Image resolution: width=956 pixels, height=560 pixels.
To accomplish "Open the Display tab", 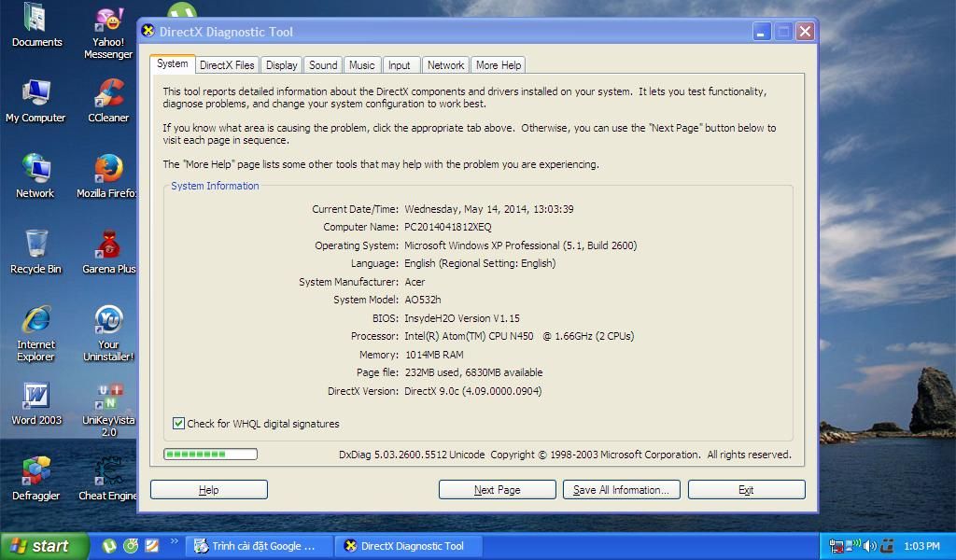I will coord(281,65).
